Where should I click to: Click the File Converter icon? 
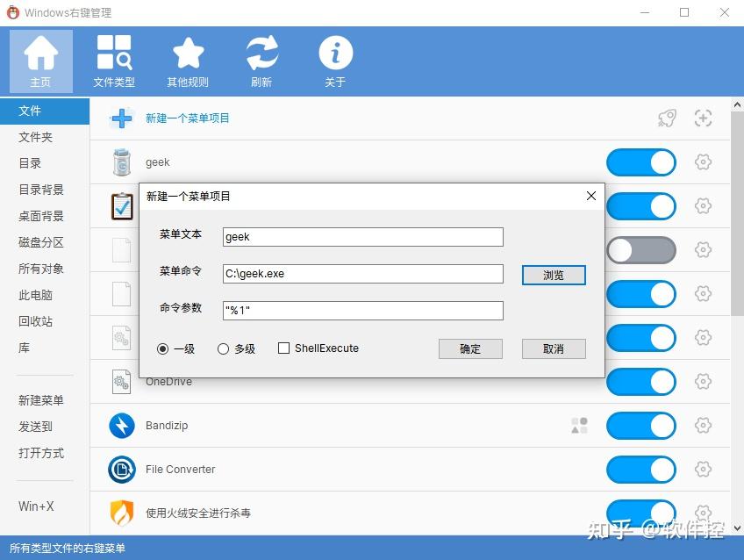pos(121,470)
